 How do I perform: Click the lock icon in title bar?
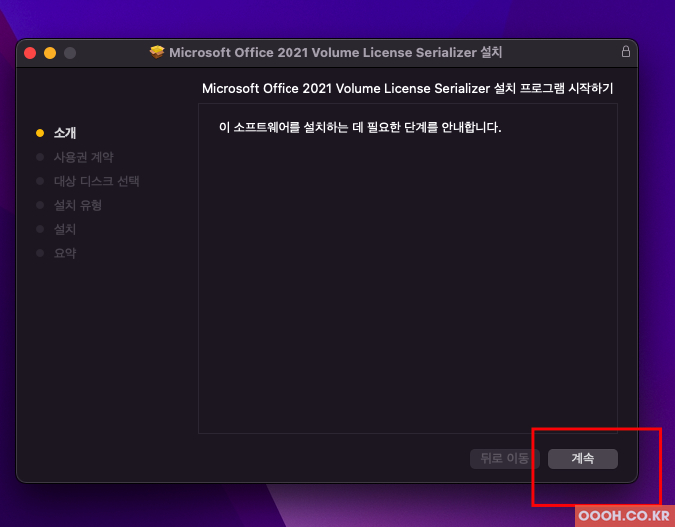click(x=625, y=52)
